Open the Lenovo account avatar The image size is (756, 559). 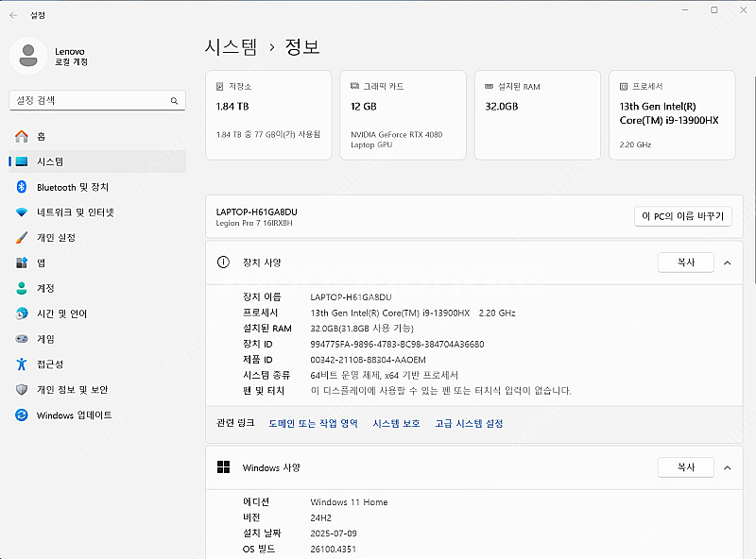pyautogui.click(x=28, y=56)
